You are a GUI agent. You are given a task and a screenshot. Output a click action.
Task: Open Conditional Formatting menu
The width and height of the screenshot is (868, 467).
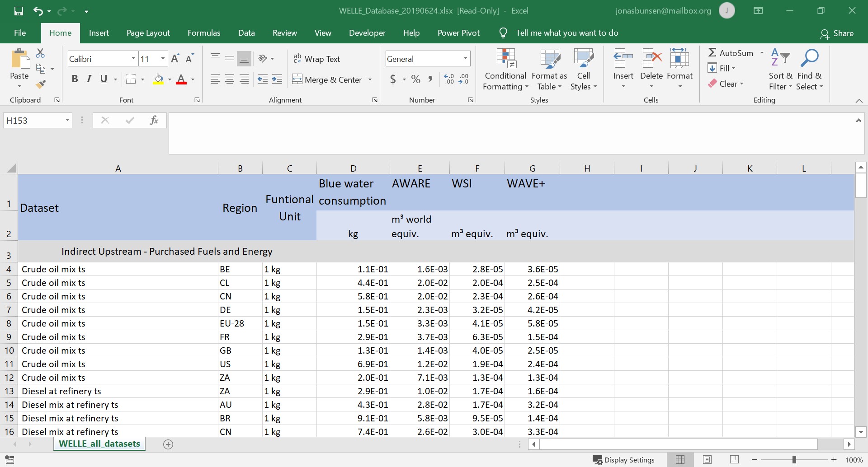[x=505, y=69]
